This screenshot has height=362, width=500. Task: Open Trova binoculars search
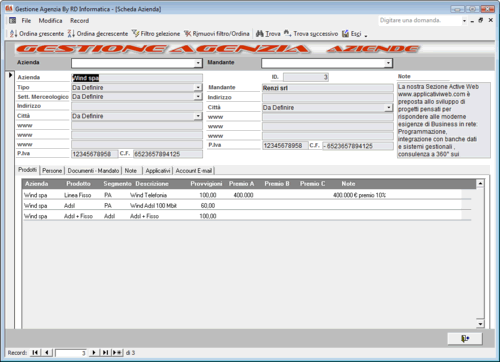pos(268,34)
